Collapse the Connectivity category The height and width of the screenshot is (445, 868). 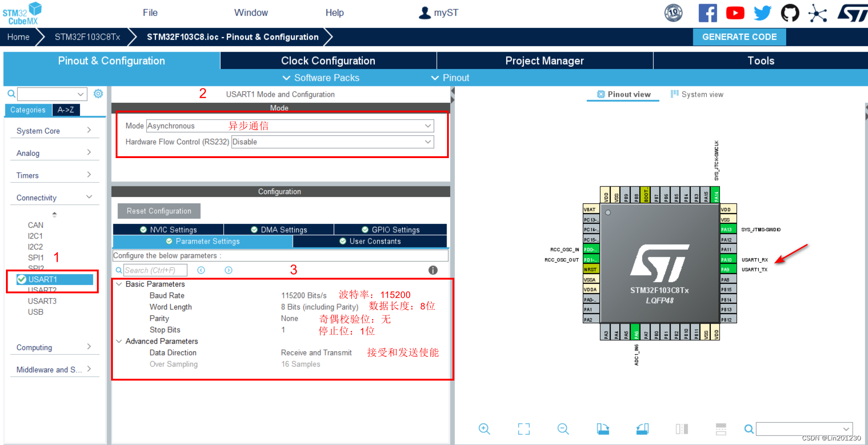pos(54,197)
